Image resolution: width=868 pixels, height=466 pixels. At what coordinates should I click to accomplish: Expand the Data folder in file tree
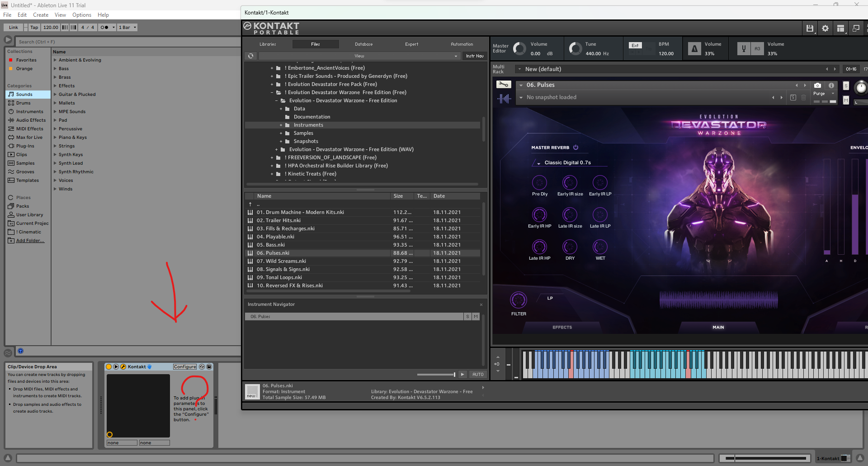point(281,109)
